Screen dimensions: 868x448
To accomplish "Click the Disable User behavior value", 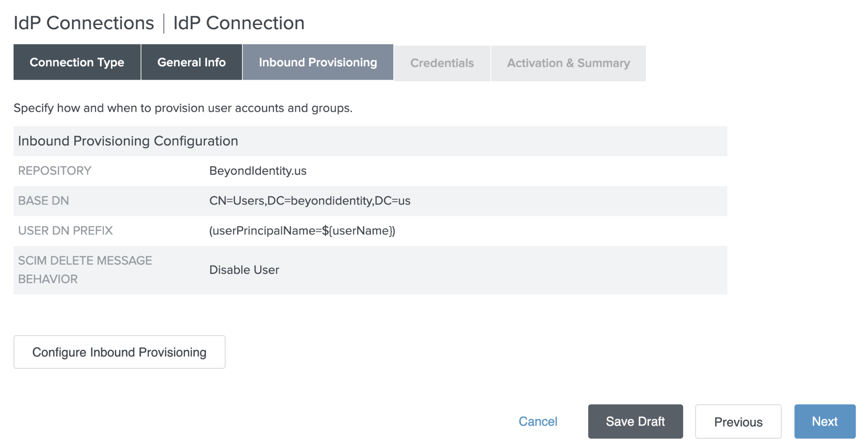I will tap(244, 270).
